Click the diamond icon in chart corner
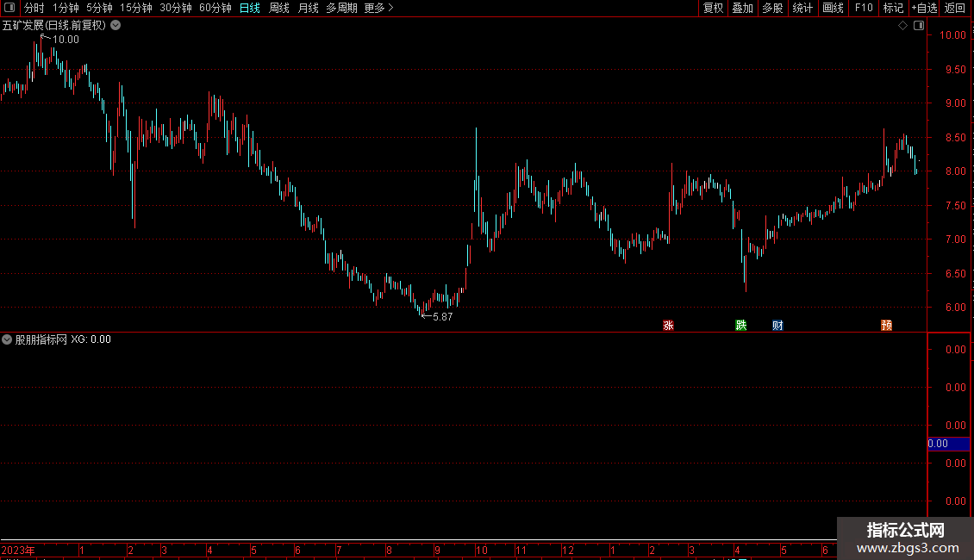The image size is (974, 560). pos(902,26)
